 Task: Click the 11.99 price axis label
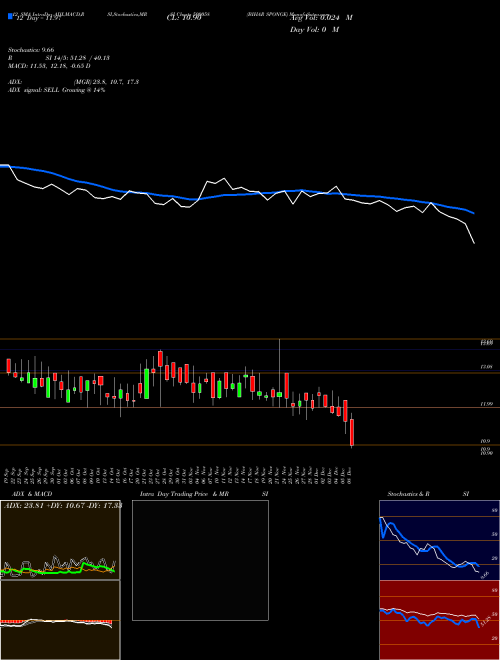point(487,404)
